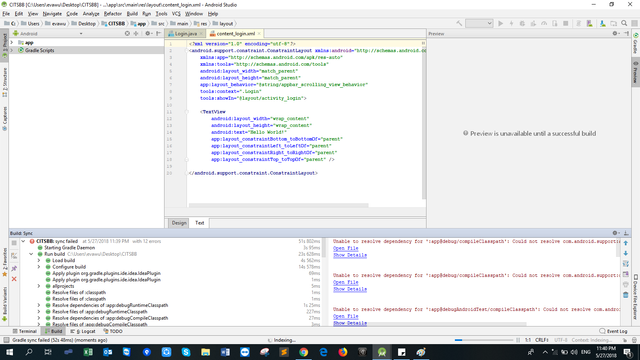Image resolution: width=640 pixels, height=360 pixels.
Task: Open the Device File Explorer side panel
Action: pos(636,297)
